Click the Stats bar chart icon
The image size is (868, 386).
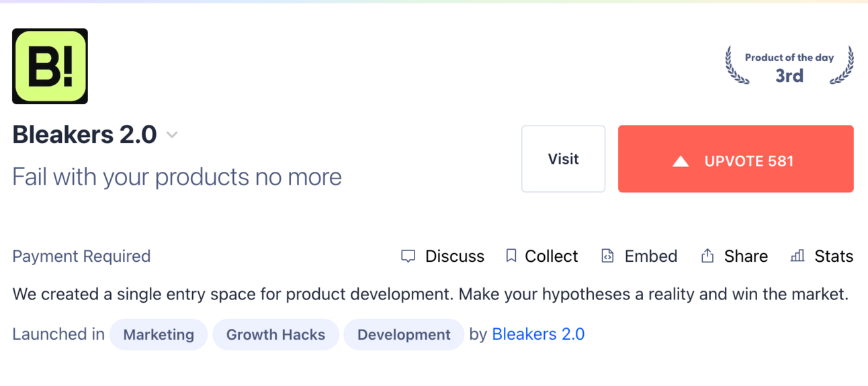(797, 256)
